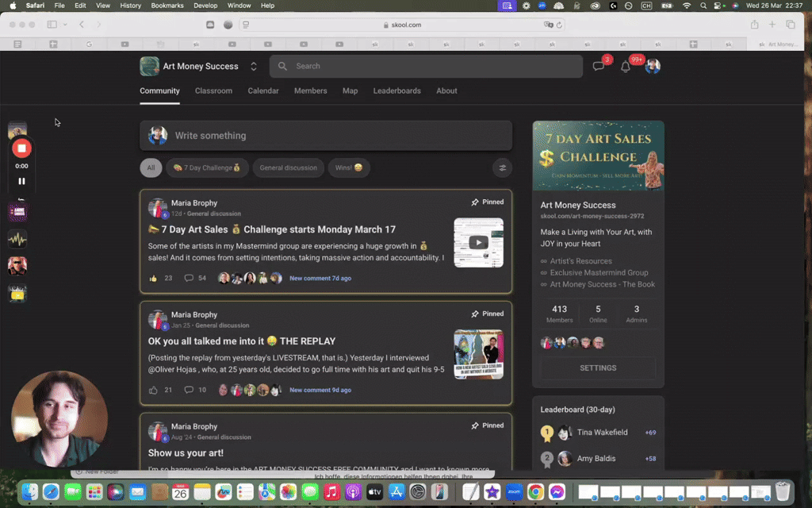Open the Members tab
The width and height of the screenshot is (812, 508).
311,90
